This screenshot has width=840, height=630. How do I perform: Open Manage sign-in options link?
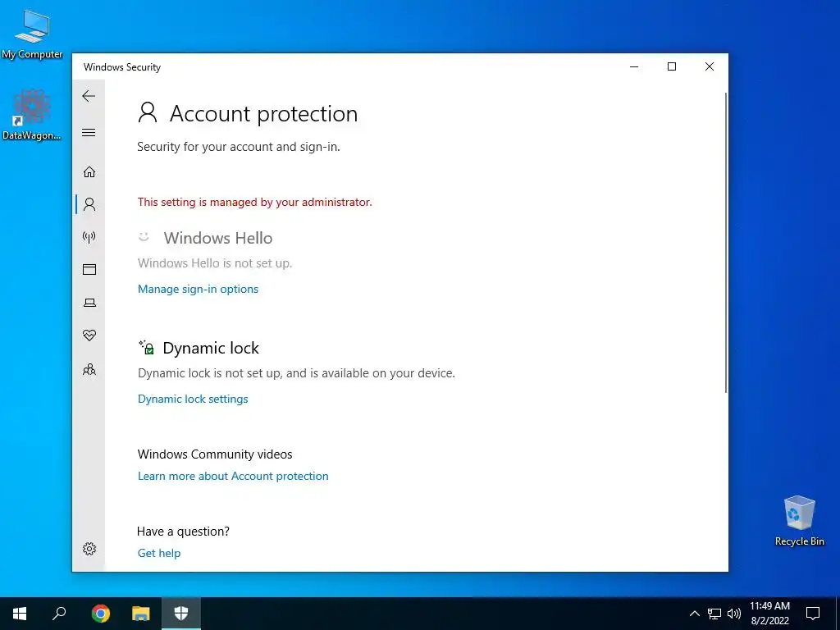(198, 289)
